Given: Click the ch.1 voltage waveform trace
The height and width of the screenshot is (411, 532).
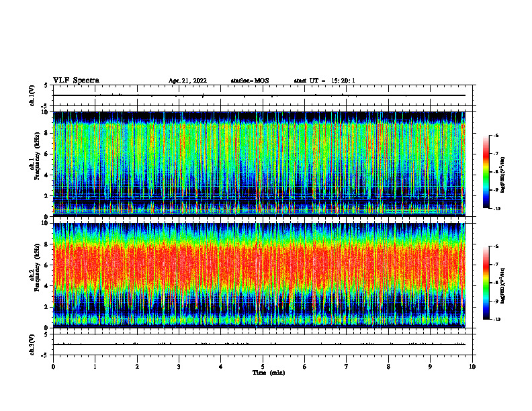Looking at the screenshot, I should [x=259, y=95].
